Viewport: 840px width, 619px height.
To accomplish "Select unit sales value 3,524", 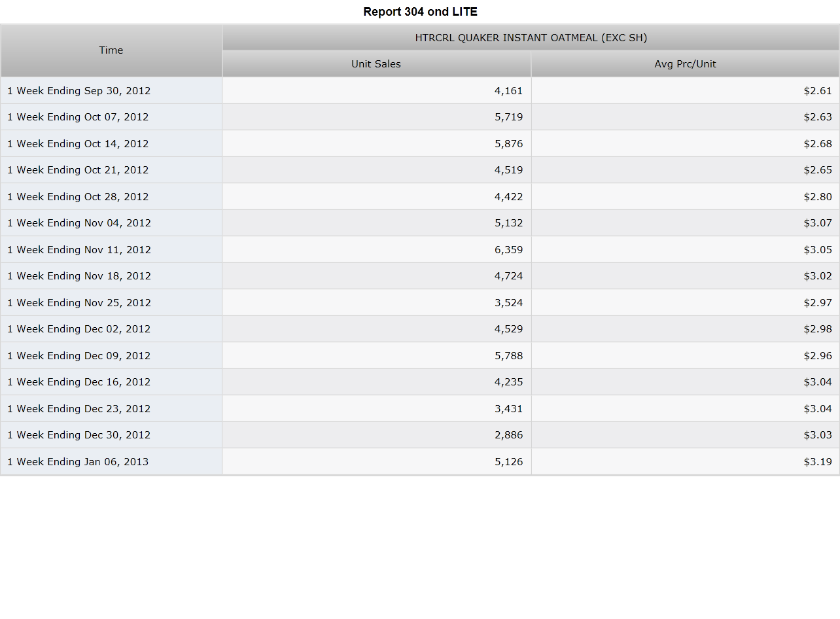I will pyautogui.click(x=508, y=303).
